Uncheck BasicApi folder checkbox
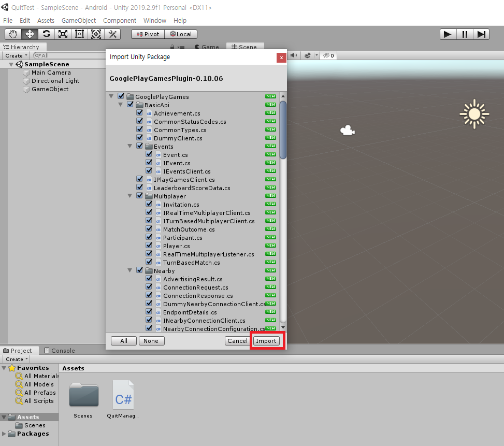504x446 pixels. tap(130, 105)
